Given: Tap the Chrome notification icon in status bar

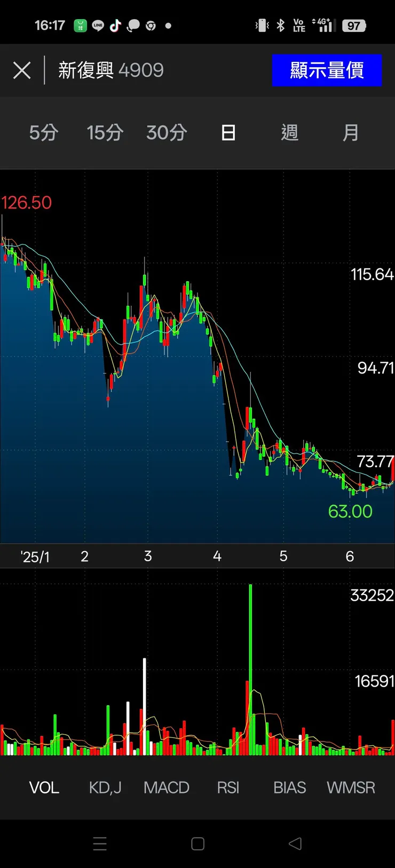Looking at the screenshot, I should (x=151, y=26).
